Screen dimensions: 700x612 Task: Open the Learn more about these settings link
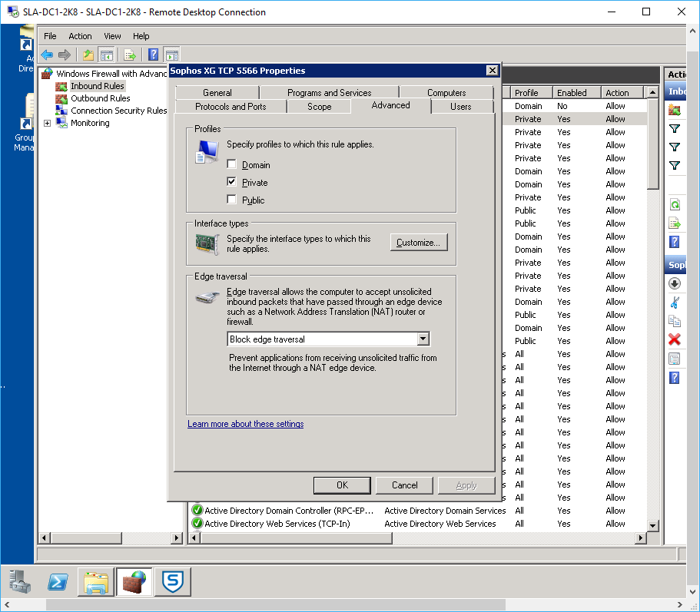coord(246,424)
